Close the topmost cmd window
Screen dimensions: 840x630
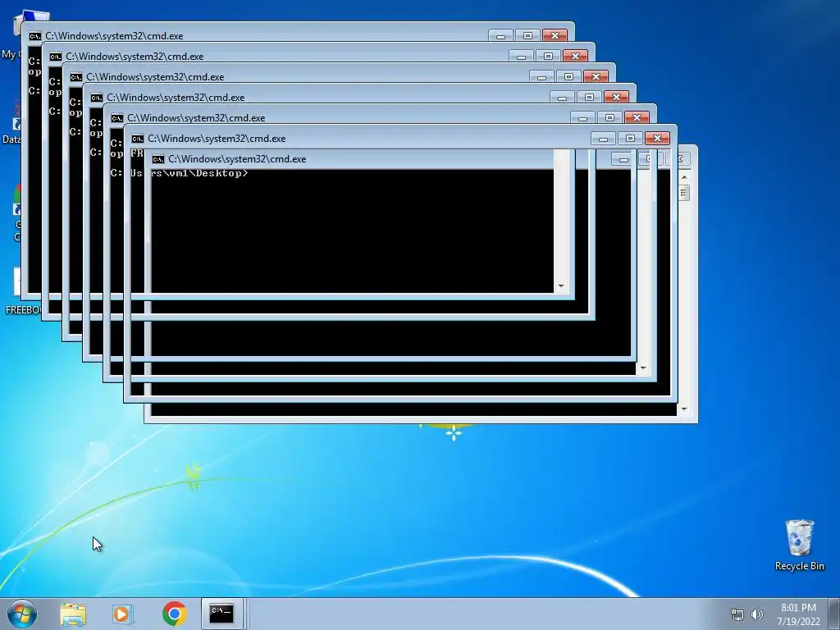coord(555,36)
